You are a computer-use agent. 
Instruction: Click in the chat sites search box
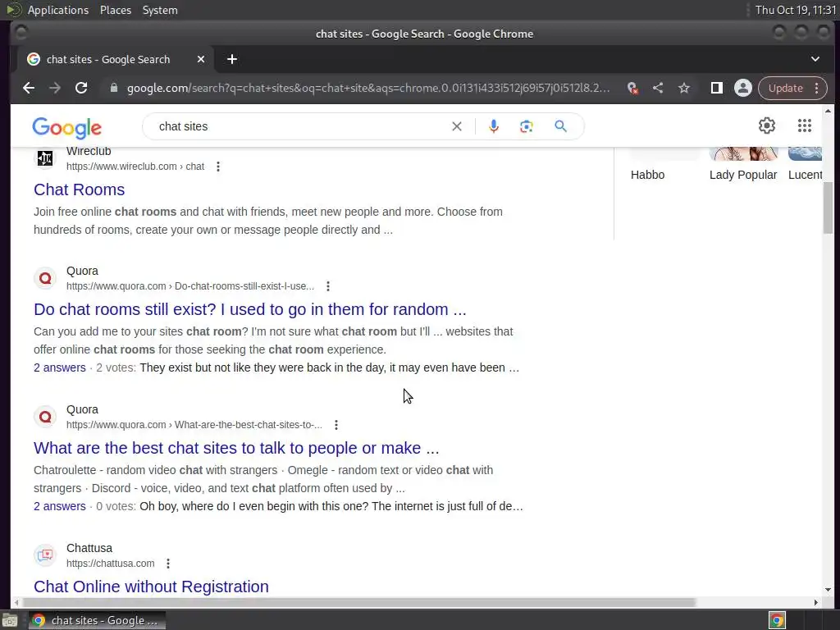click(x=300, y=126)
